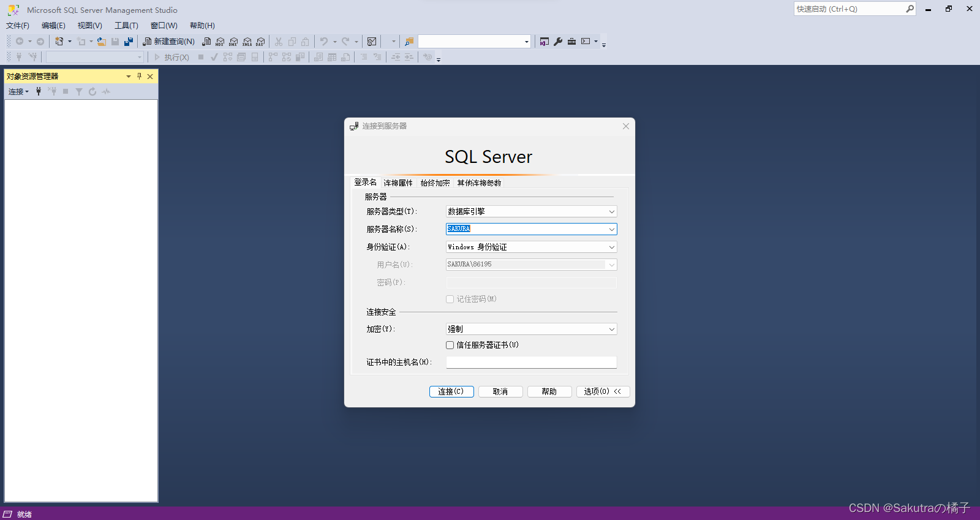Click the Navigate Forward arrow
This screenshot has height=520, width=980.
[x=40, y=42]
